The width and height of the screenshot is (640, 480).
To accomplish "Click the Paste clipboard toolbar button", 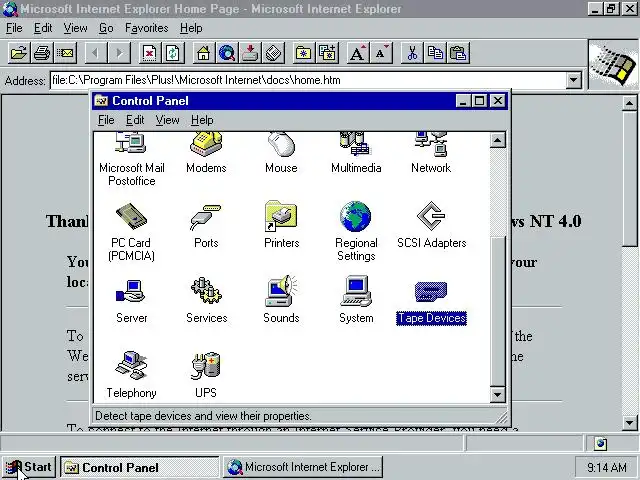I will (x=458, y=53).
